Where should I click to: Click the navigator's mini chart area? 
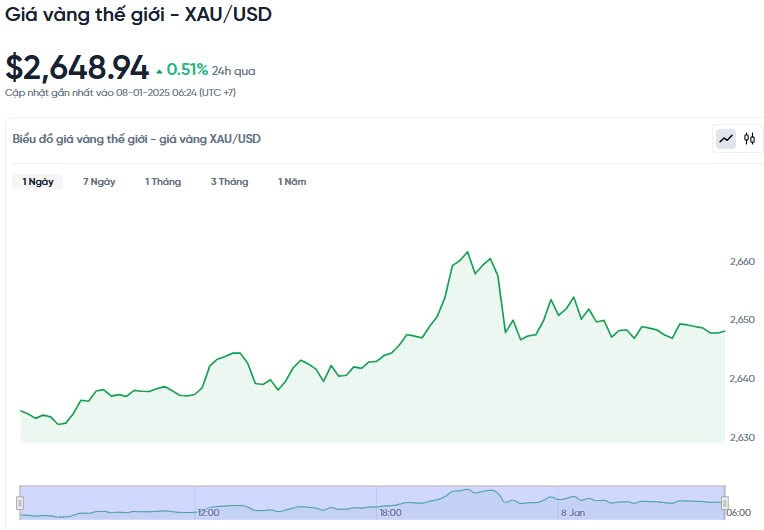pyautogui.click(x=370, y=502)
